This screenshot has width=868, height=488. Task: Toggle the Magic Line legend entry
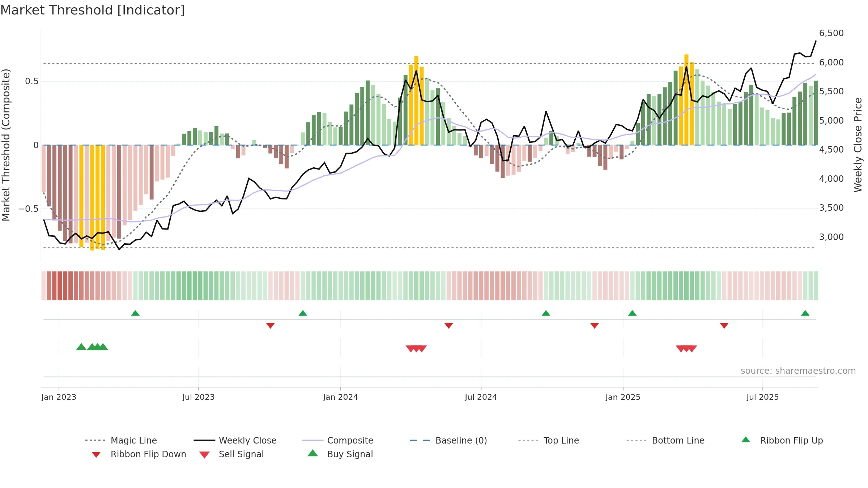coord(121,440)
